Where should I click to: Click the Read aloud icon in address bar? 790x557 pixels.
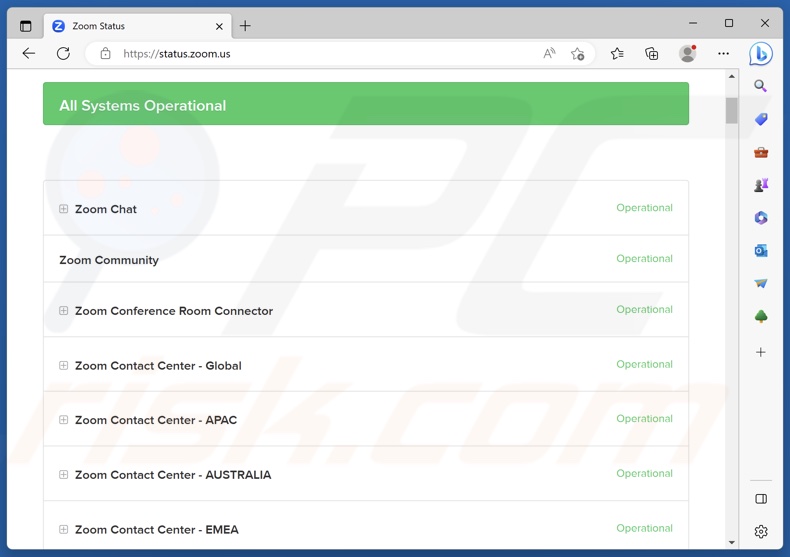pos(549,53)
